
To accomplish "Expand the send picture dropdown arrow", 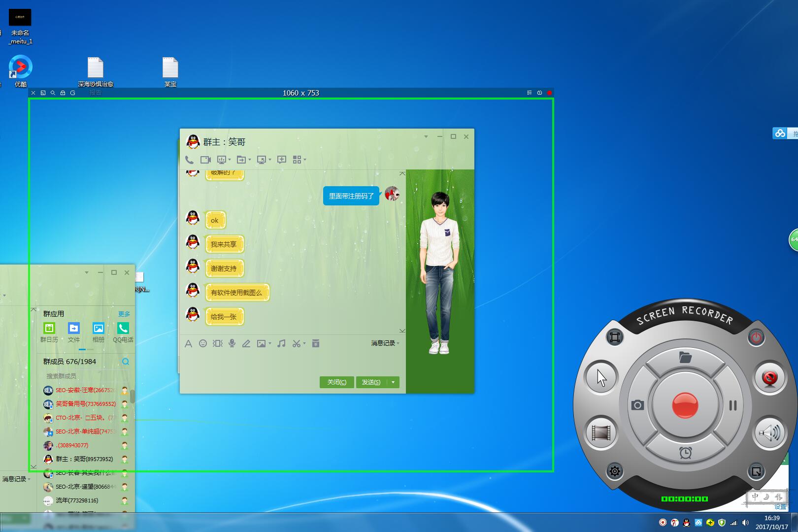I will (270, 343).
